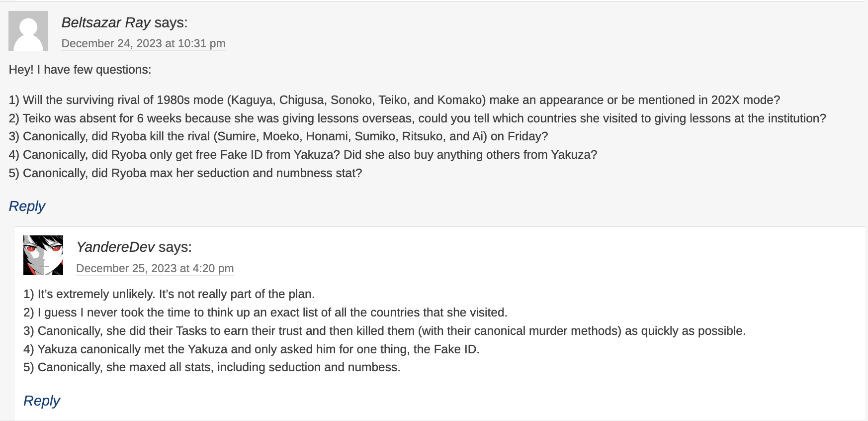Click question 4 about the free Fake ID
Viewport: 868px width, 421px height.
(x=303, y=155)
